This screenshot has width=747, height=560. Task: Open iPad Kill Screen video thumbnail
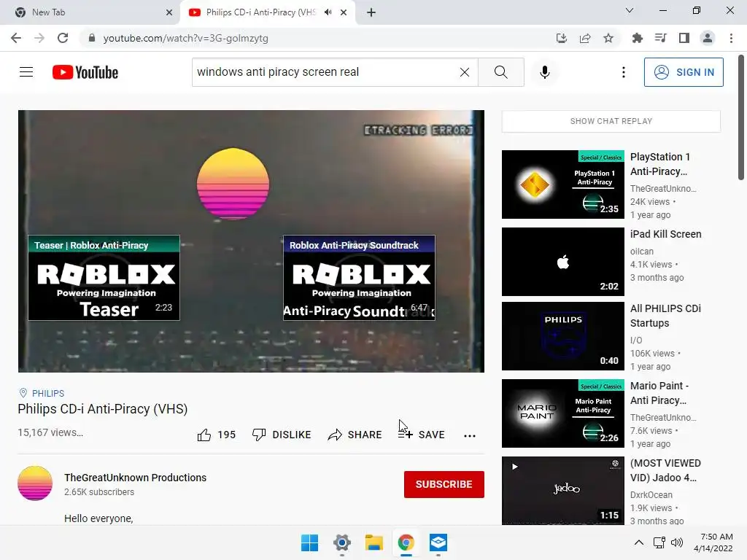coord(563,262)
